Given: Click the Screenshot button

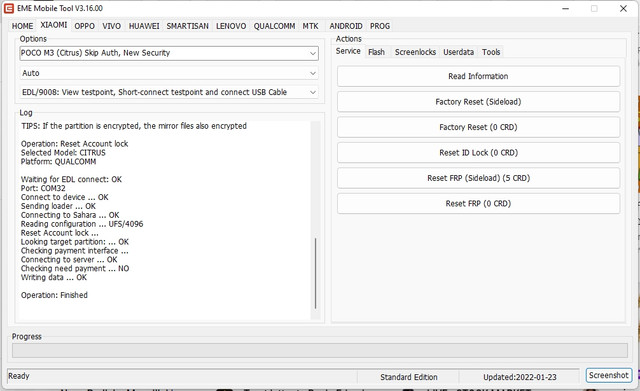Looking at the screenshot, I should tap(609, 375).
